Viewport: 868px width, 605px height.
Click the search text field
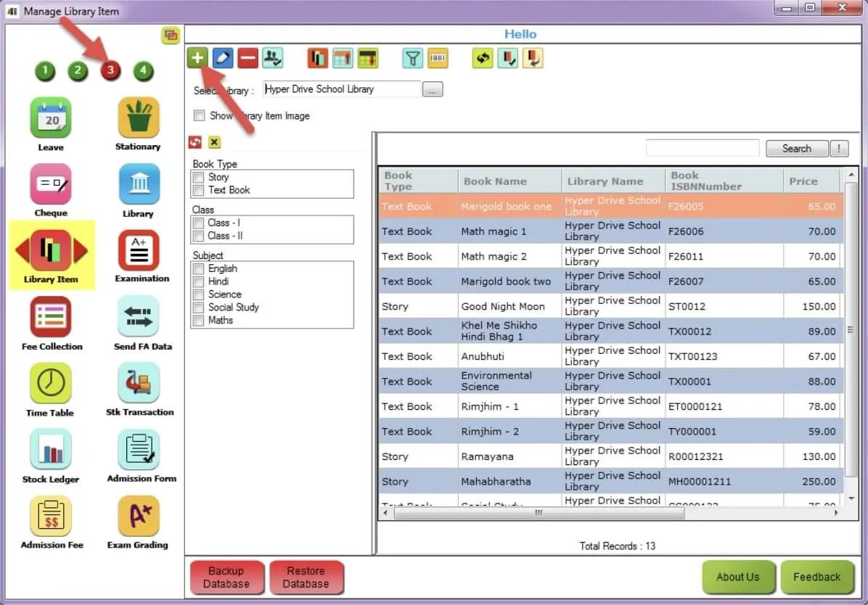(703, 148)
